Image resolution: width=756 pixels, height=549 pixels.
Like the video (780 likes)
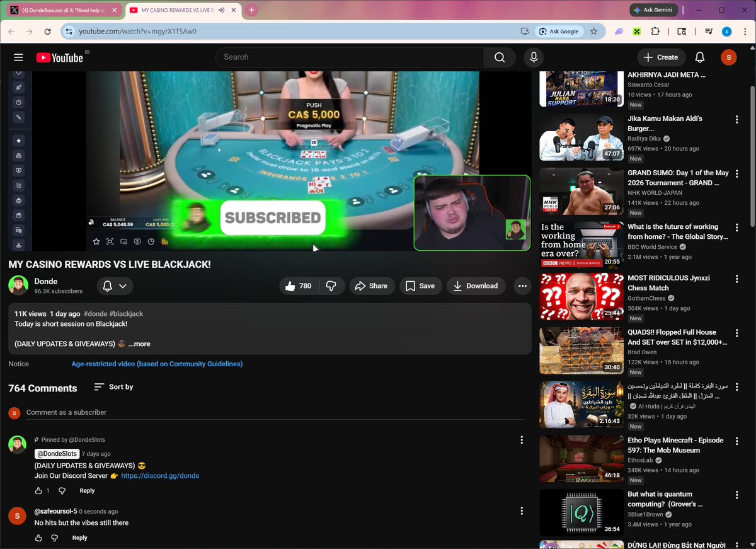click(299, 286)
